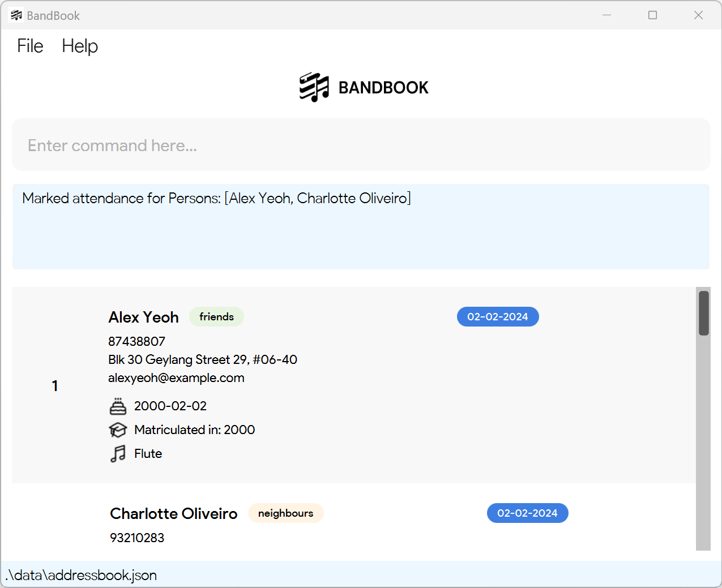This screenshot has width=722, height=588.
Task: Click Charlotte Oliveiro's neighbours tag
Action: pos(285,513)
